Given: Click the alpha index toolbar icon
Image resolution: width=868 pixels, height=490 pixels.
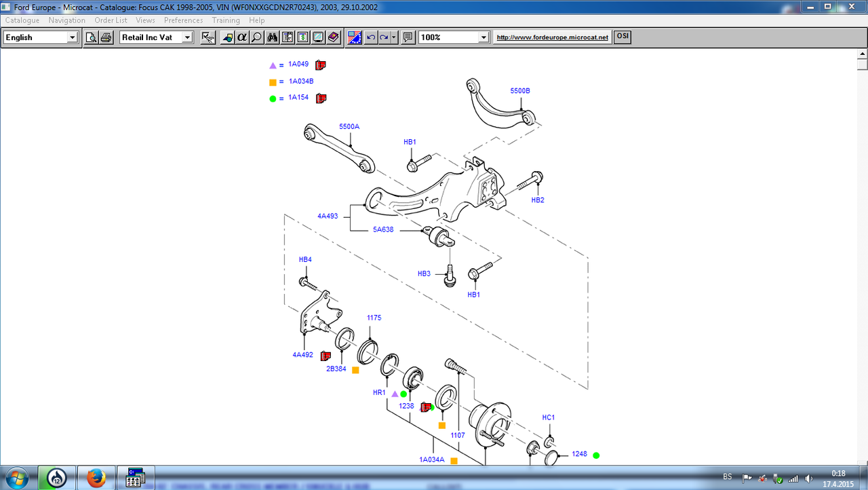Looking at the screenshot, I should [241, 37].
